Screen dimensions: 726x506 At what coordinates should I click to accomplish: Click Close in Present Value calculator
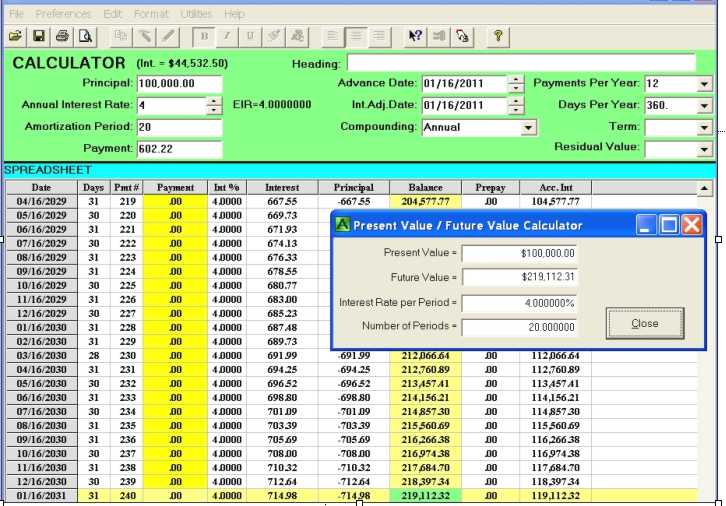[x=645, y=324]
